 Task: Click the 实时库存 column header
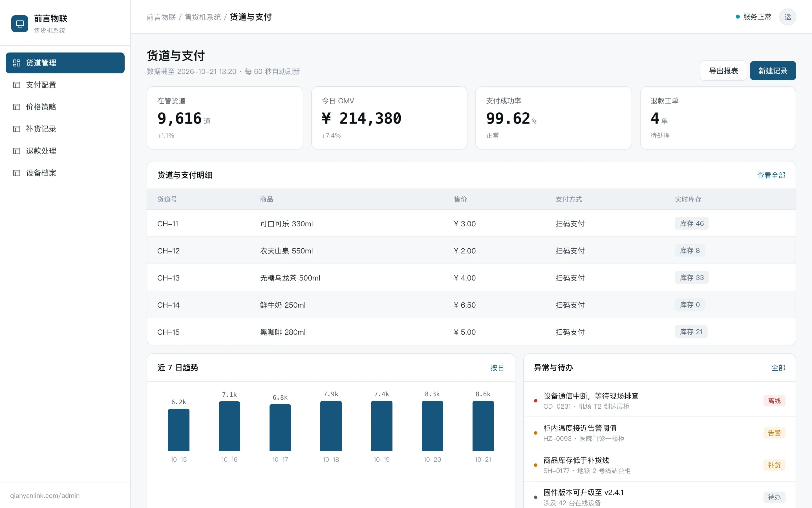[688, 199]
